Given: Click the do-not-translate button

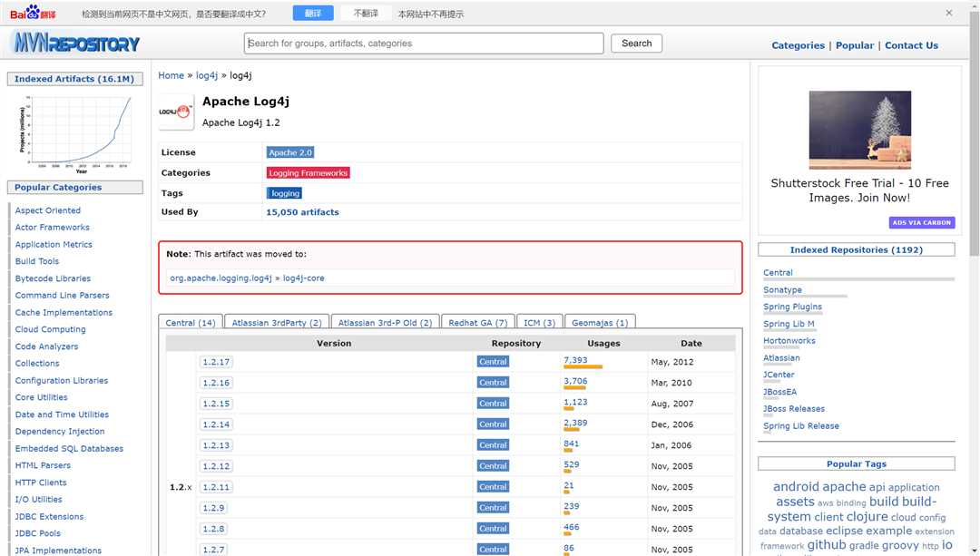Looking at the screenshot, I should [x=366, y=13].
